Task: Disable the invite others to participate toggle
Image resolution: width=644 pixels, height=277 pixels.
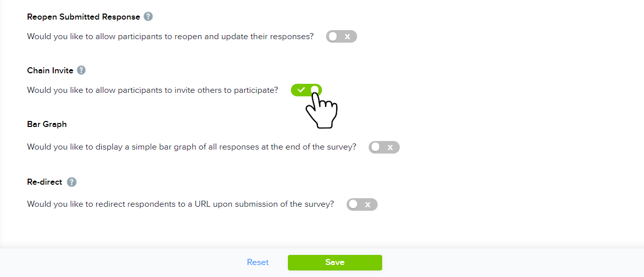Action: pos(306,90)
